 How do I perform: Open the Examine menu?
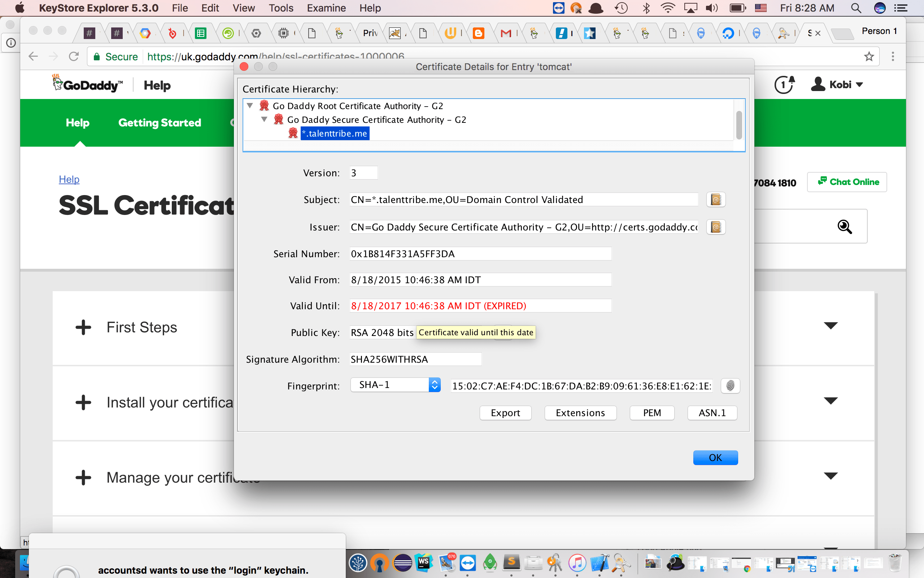(326, 8)
